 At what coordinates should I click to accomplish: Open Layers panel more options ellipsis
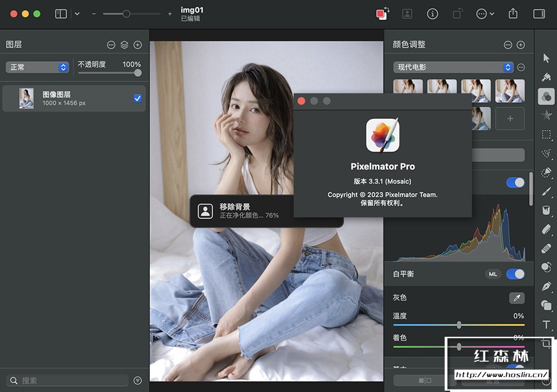point(111,45)
